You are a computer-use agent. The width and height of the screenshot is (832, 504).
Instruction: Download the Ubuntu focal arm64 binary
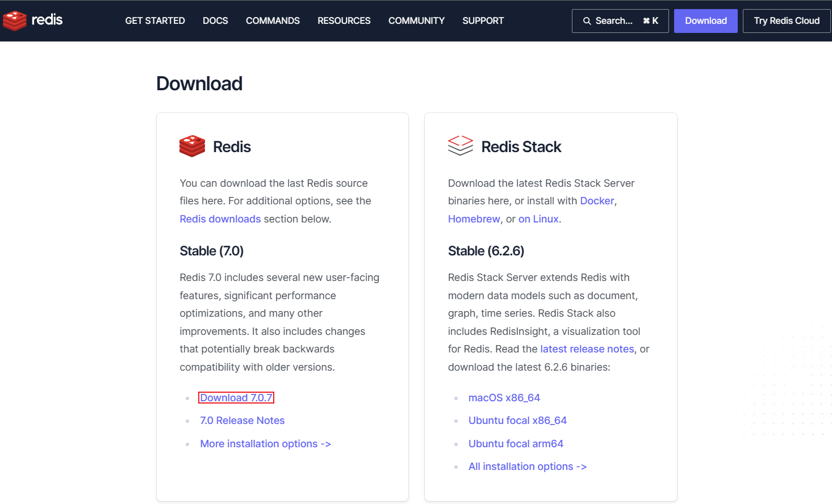click(516, 444)
